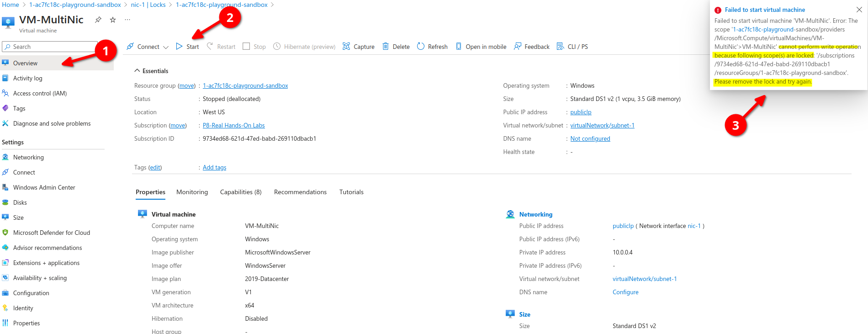
Task: Switch to the Capabilities (8) tab
Action: pyautogui.click(x=241, y=192)
